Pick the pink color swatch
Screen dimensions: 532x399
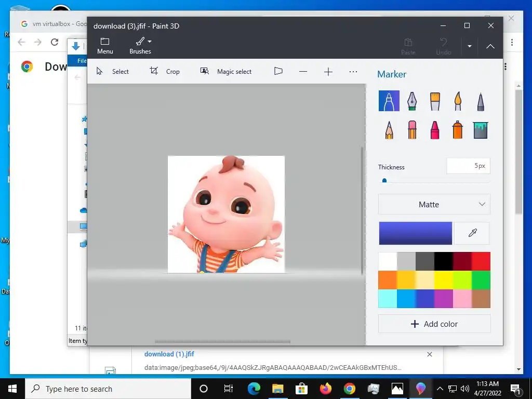(x=462, y=299)
